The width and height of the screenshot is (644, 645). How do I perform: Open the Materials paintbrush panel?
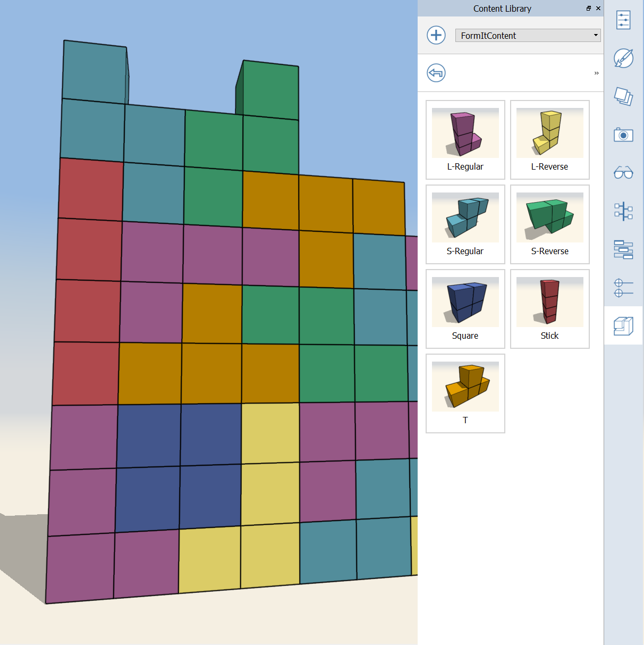623,58
